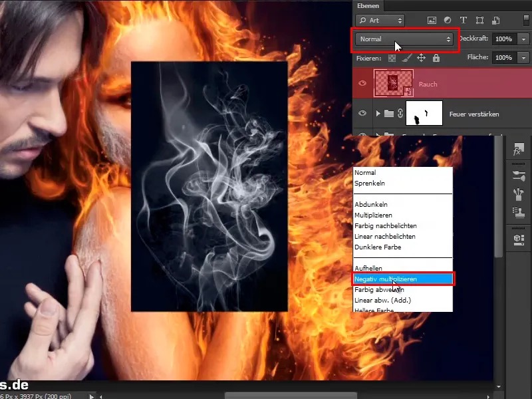Toggle the layer filtering switch
The height and width of the screenshot is (399, 532).
point(527,21)
